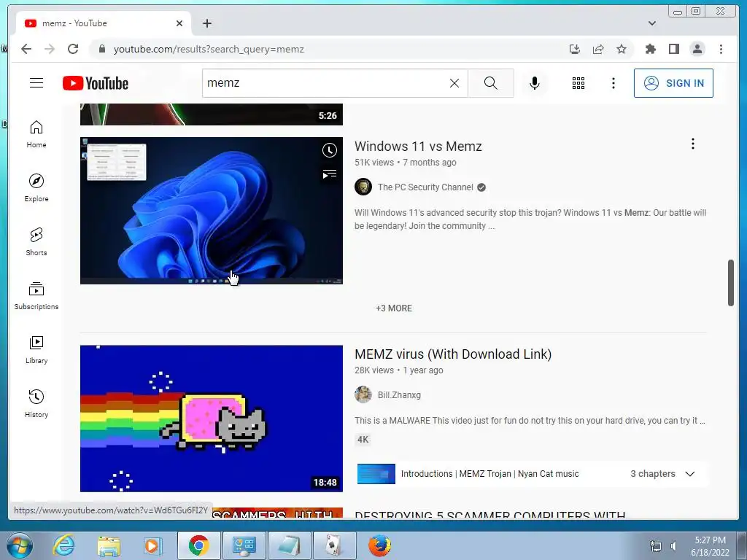Click the lock icon in address bar
747x560 pixels.
(x=101, y=49)
